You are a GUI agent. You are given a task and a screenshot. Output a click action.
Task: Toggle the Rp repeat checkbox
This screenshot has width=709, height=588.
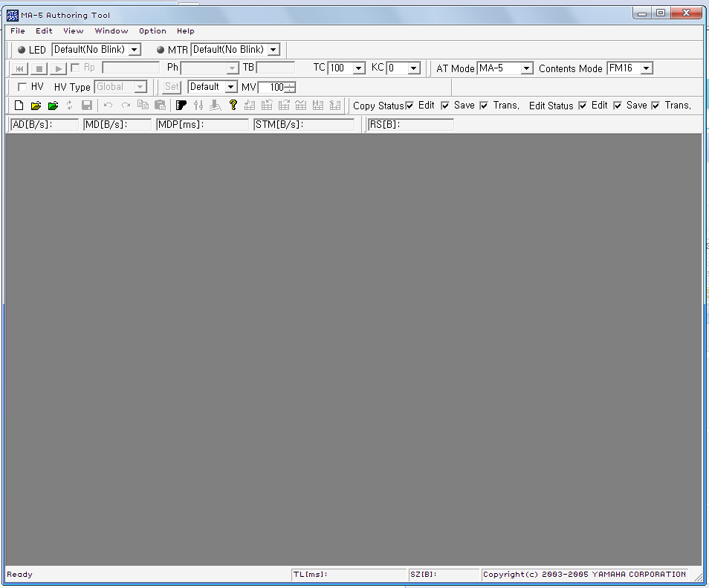(x=76, y=68)
